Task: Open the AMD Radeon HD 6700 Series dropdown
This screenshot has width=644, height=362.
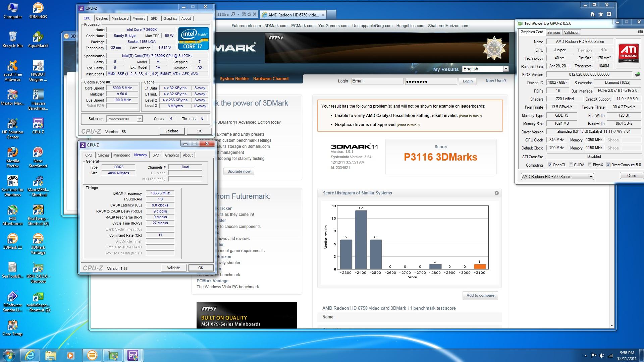Action: coord(557,176)
